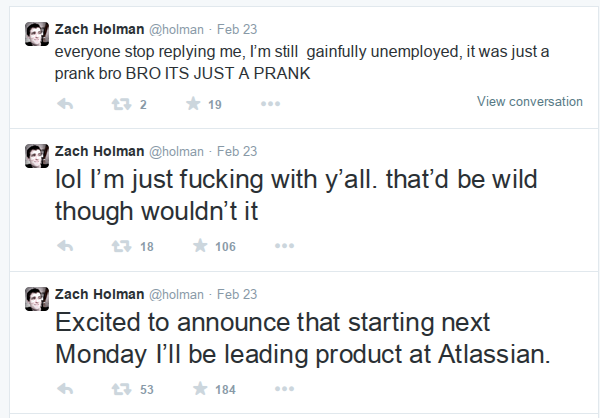Click the View conversation link
The width and height of the screenshot is (600, 418).
[530, 101]
